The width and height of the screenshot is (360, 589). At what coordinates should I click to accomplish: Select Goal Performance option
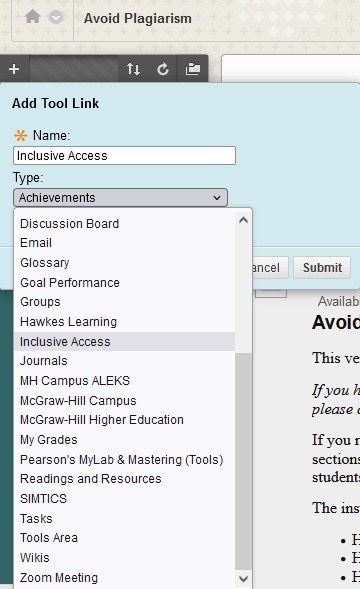coord(124,282)
